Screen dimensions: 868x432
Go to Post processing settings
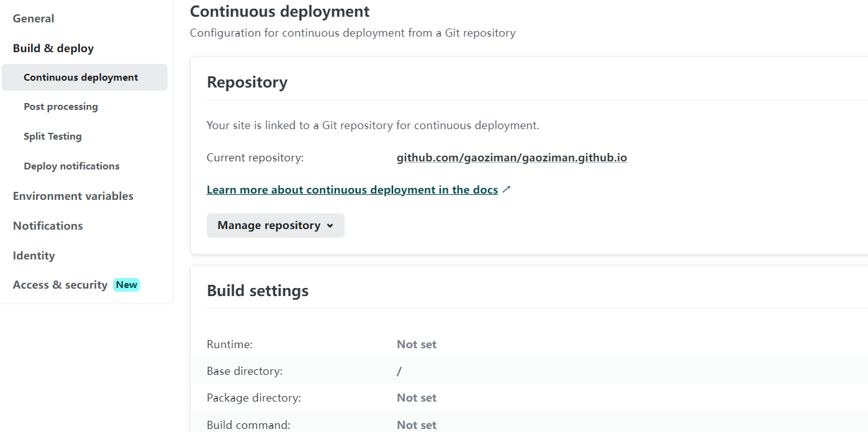point(61,107)
